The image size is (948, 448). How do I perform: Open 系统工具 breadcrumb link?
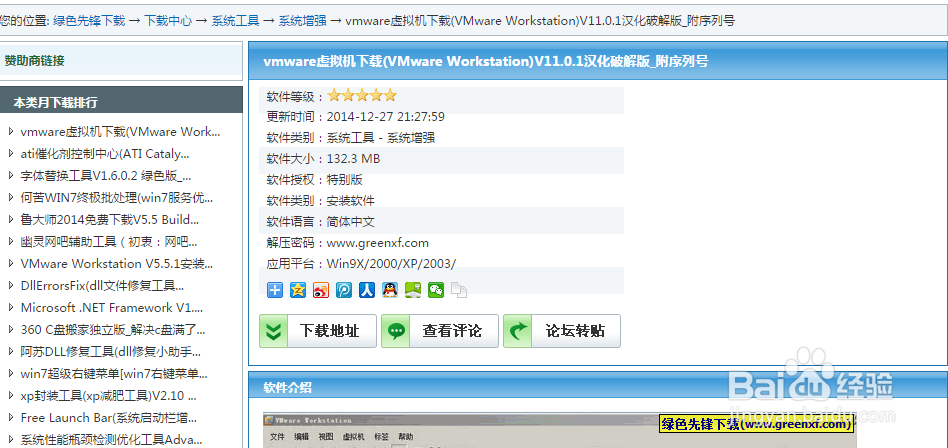[x=235, y=21]
